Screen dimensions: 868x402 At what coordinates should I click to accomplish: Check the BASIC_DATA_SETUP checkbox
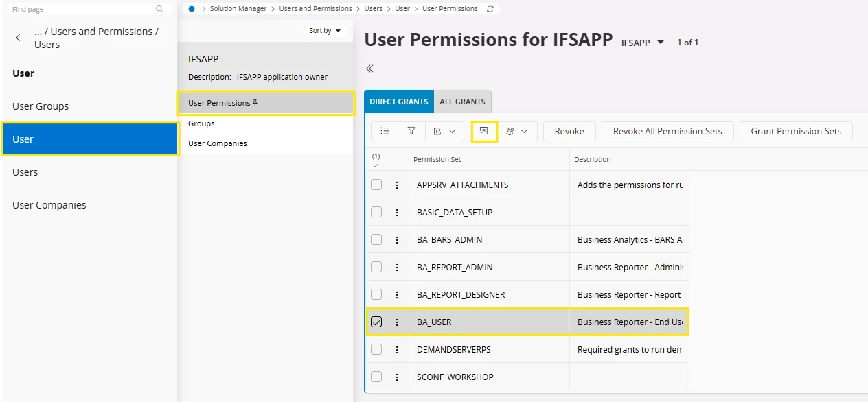(x=376, y=212)
